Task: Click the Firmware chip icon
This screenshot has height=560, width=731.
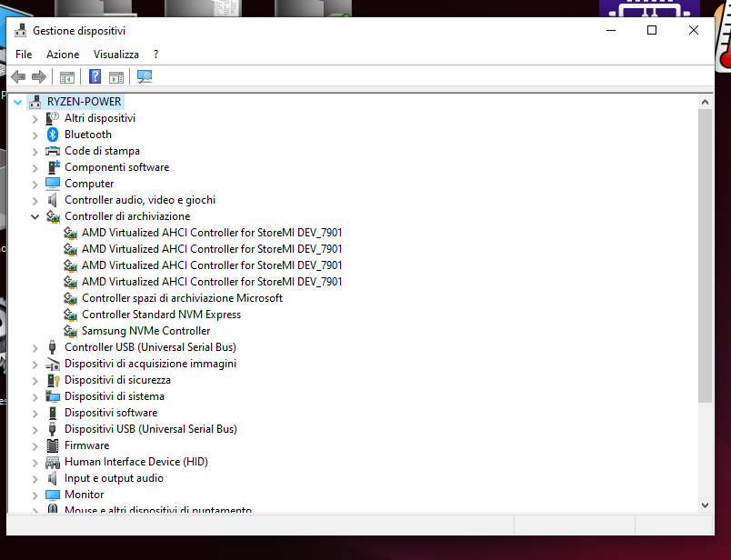Action: 53,445
